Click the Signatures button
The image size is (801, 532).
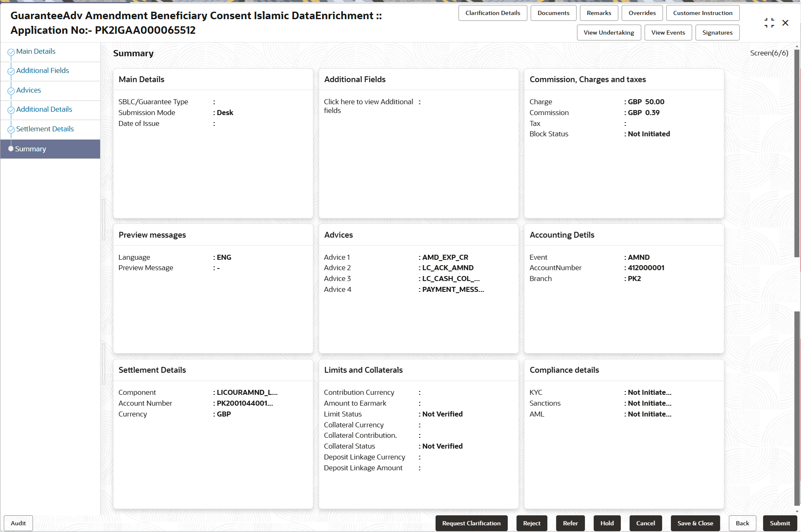[x=717, y=33]
